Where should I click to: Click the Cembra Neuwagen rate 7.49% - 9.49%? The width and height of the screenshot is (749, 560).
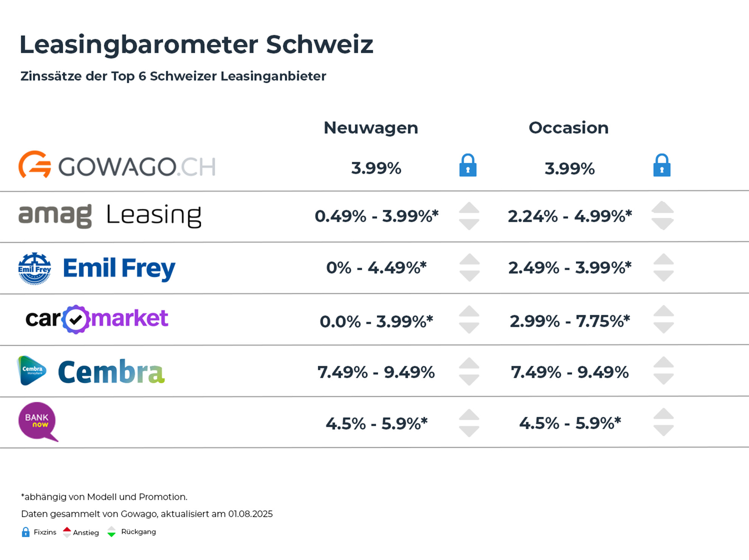click(x=376, y=372)
